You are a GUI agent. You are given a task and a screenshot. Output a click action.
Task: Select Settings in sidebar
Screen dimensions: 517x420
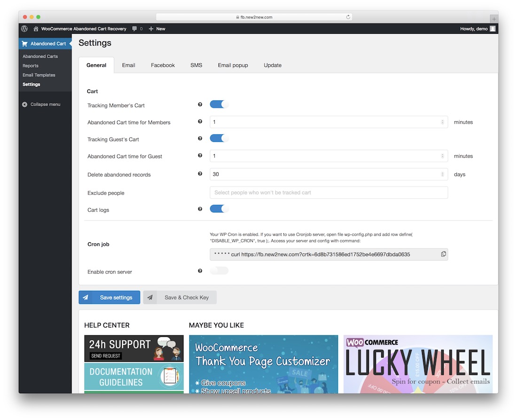31,85
